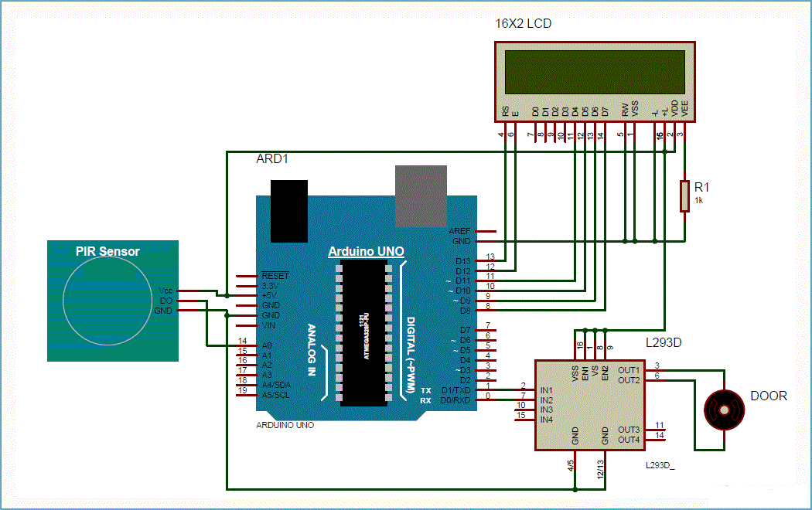Select the OUT4 pin on L293D
This screenshot has height=510, width=812.
[629, 440]
